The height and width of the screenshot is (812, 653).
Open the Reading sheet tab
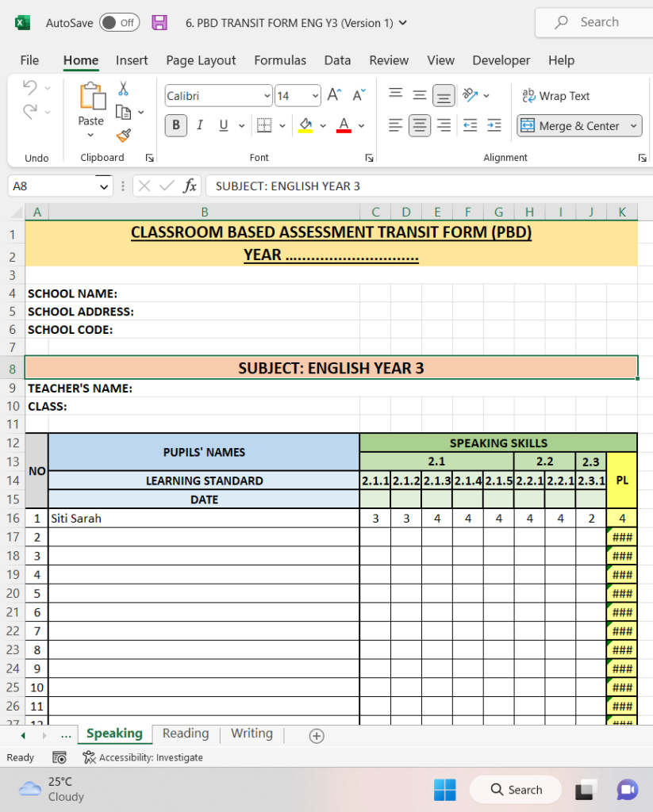185,733
